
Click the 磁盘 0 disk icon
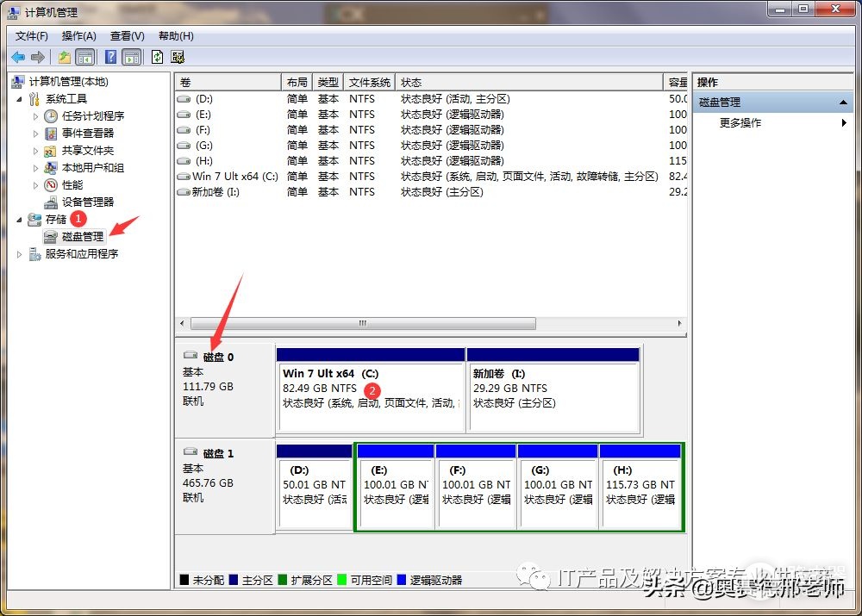tap(191, 355)
